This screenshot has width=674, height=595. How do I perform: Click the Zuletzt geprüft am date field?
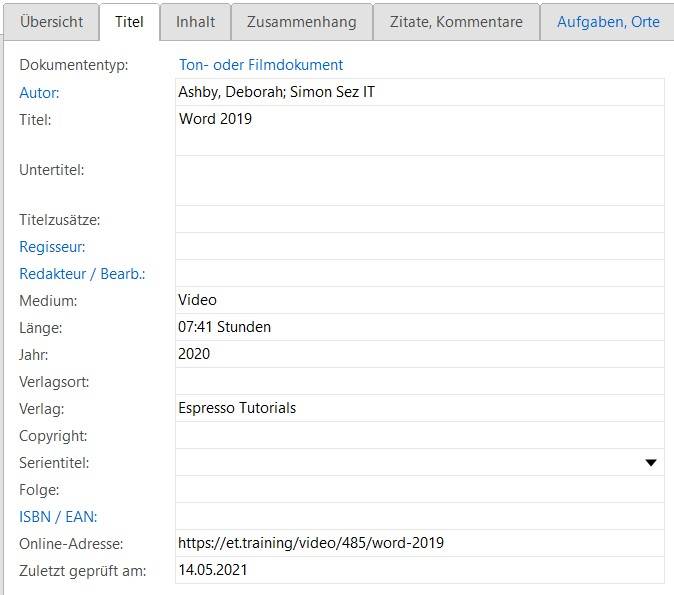point(420,570)
